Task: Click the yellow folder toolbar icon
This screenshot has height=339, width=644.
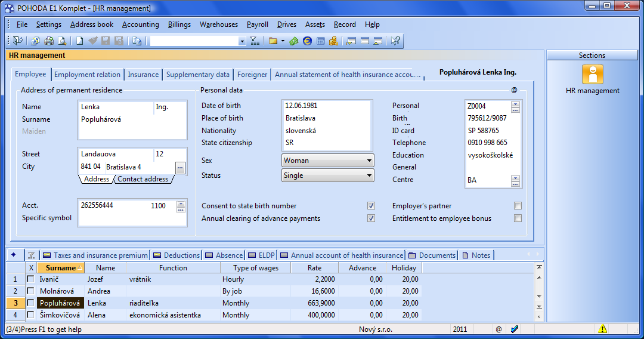Action: pyautogui.click(x=273, y=41)
